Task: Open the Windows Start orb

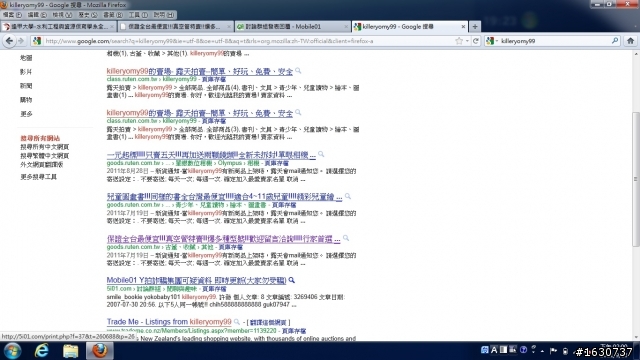Action: [12, 351]
